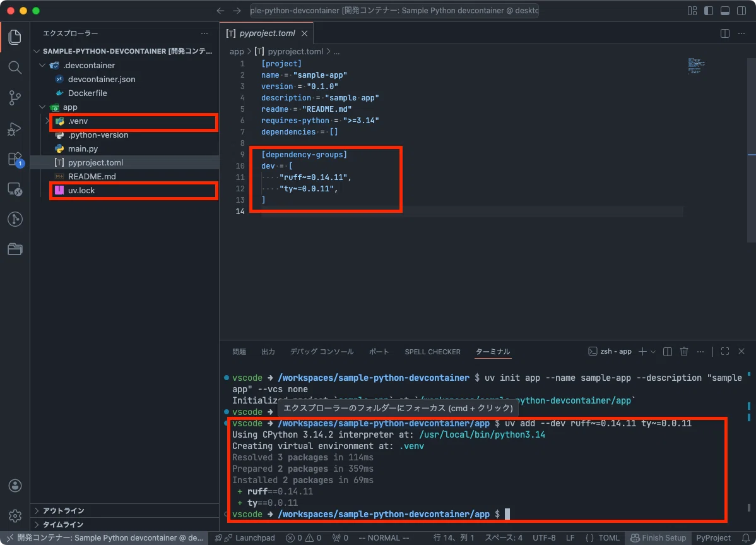The height and width of the screenshot is (545, 756).
Task: Go back using the navigation arrow
Action: [x=220, y=11]
